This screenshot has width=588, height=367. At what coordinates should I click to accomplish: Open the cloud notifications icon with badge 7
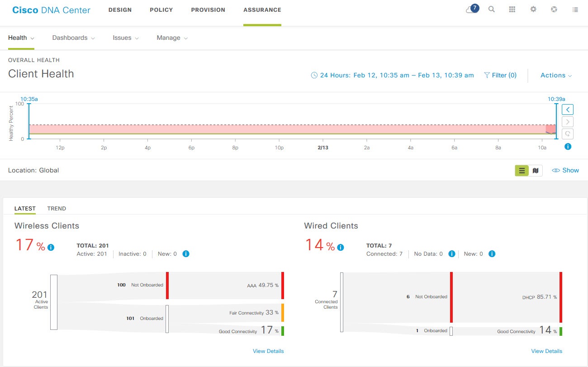click(472, 9)
